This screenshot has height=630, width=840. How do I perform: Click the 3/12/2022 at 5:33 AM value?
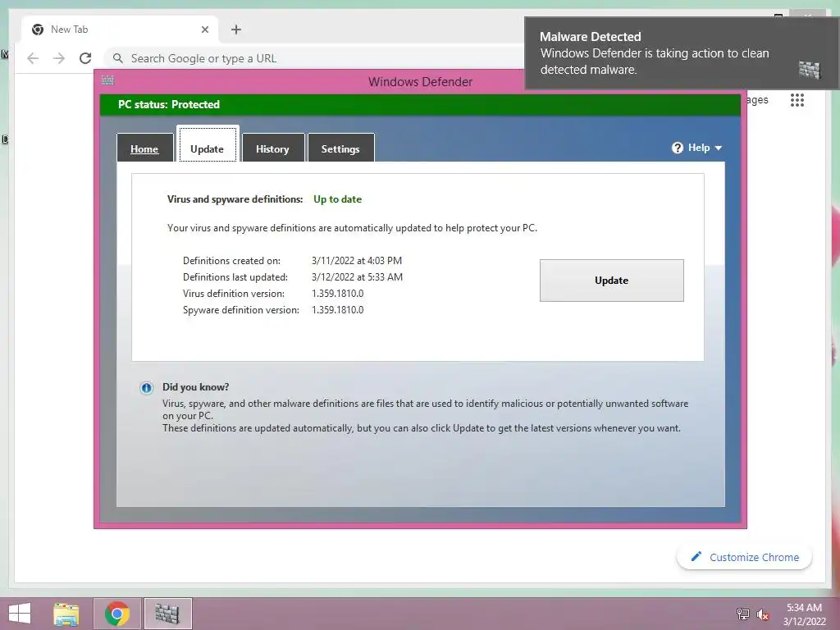(x=358, y=277)
